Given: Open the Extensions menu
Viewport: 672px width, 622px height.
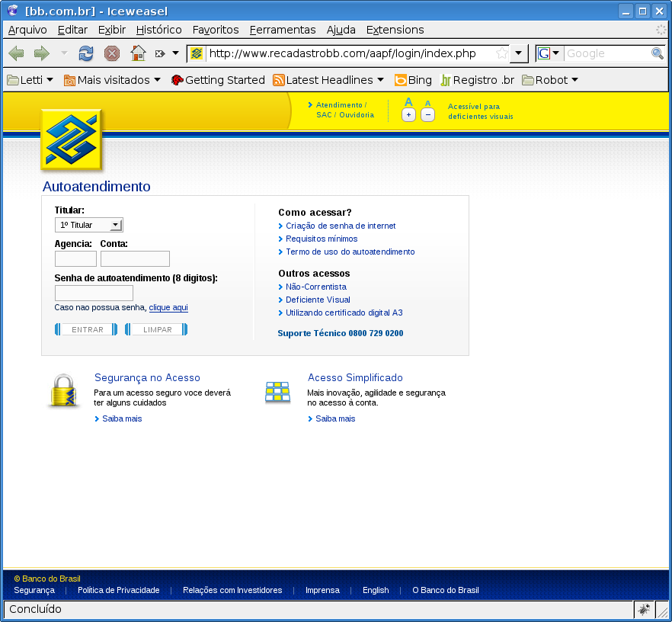Looking at the screenshot, I should [x=395, y=30].
